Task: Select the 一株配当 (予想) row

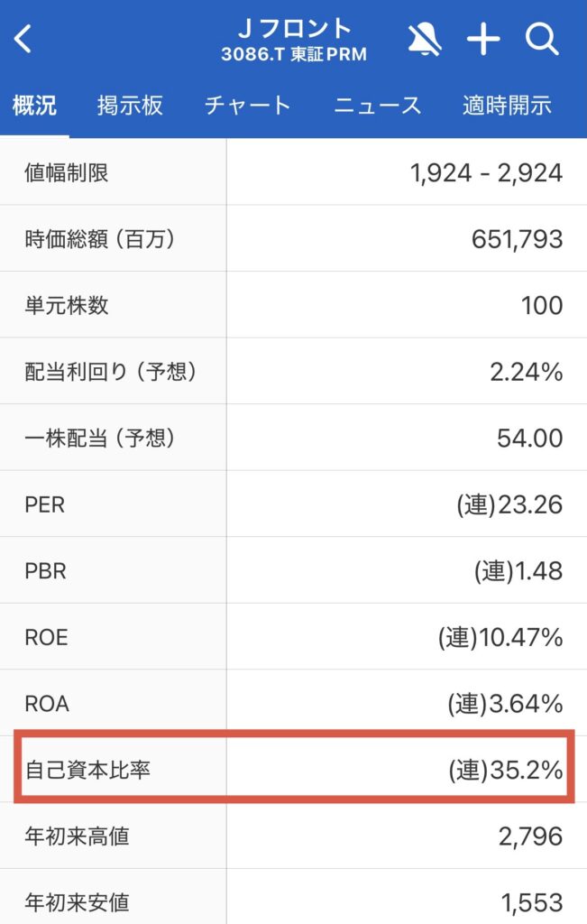Action: coord(293,439)
